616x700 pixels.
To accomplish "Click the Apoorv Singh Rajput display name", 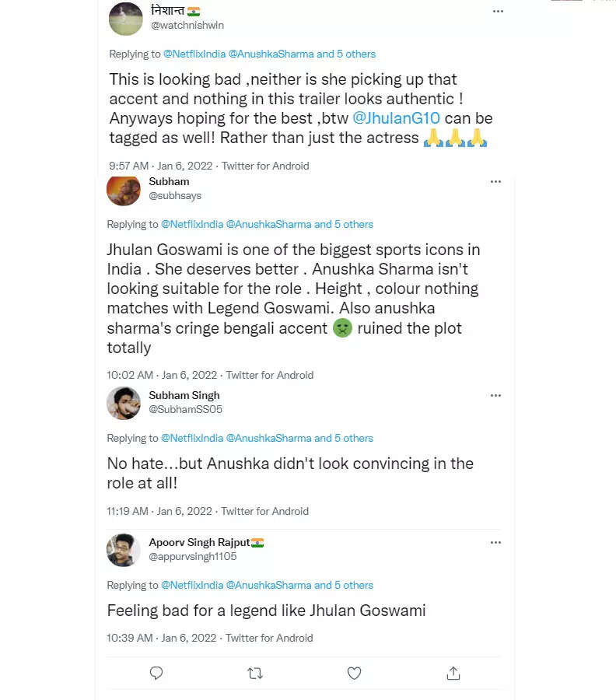I will pyautogui.click(x=199, y=542).
